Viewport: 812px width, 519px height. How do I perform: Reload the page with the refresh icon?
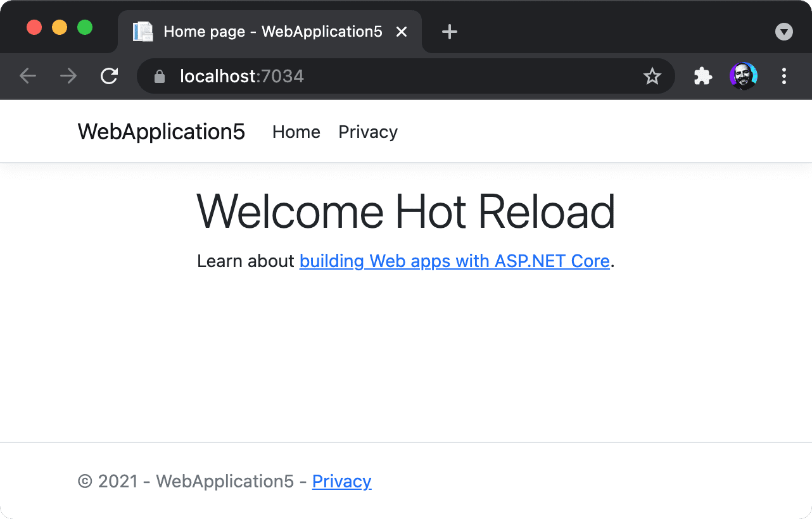pyautogui.click(x=110, y=76)
